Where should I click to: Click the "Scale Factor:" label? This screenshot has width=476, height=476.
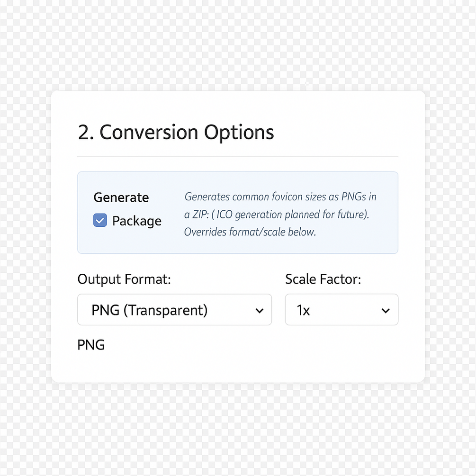(323, 279)
